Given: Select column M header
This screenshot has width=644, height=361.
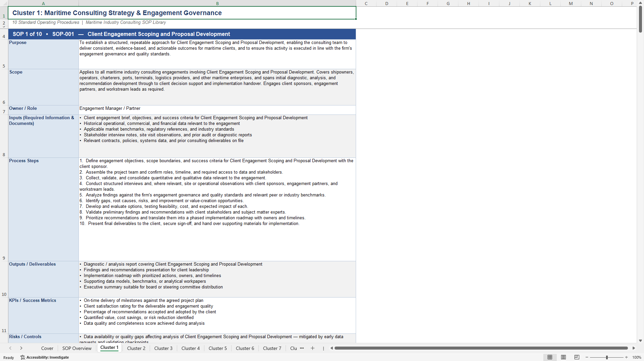Looking at the screenshot, I should tap(571, 3).
